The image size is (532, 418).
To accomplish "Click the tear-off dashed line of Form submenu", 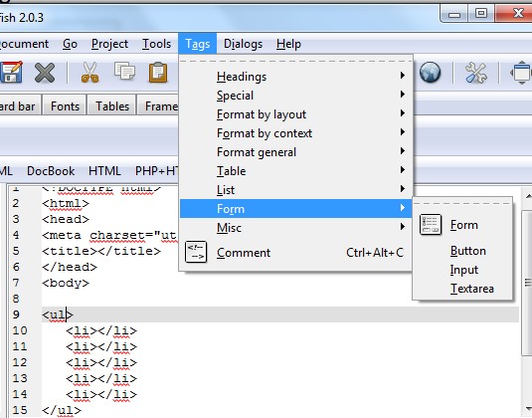I will (461, 203).
